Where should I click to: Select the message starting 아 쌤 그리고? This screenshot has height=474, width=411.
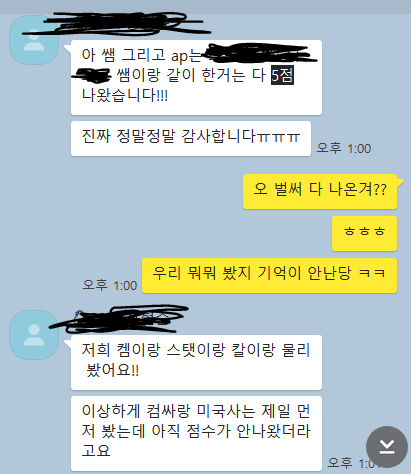point(196,77)
